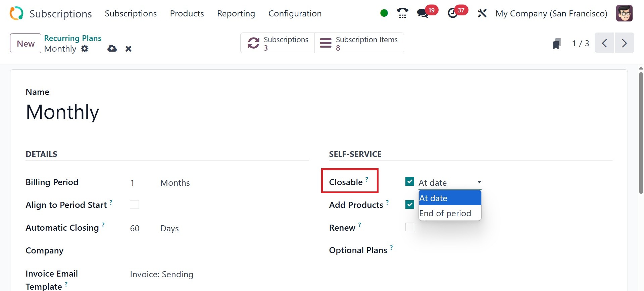Image resolution: width=644 pixels, height=291 pixels.
Task: Open the Configuration menu
Action: [x=295, y=13]
